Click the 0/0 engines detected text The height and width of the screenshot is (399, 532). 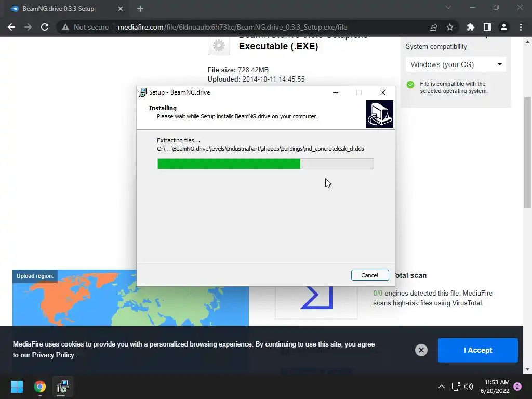point(433,298)
